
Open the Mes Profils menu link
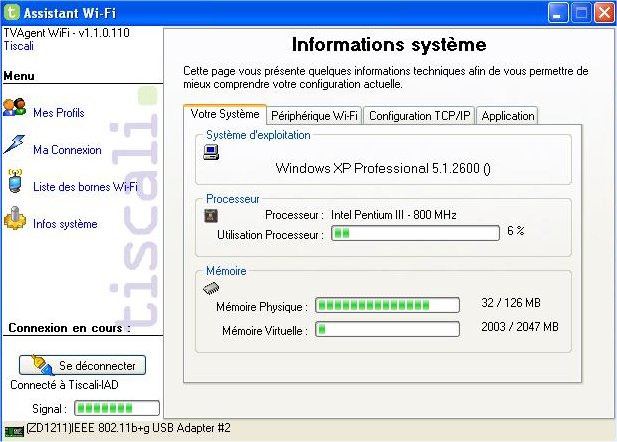59,113
